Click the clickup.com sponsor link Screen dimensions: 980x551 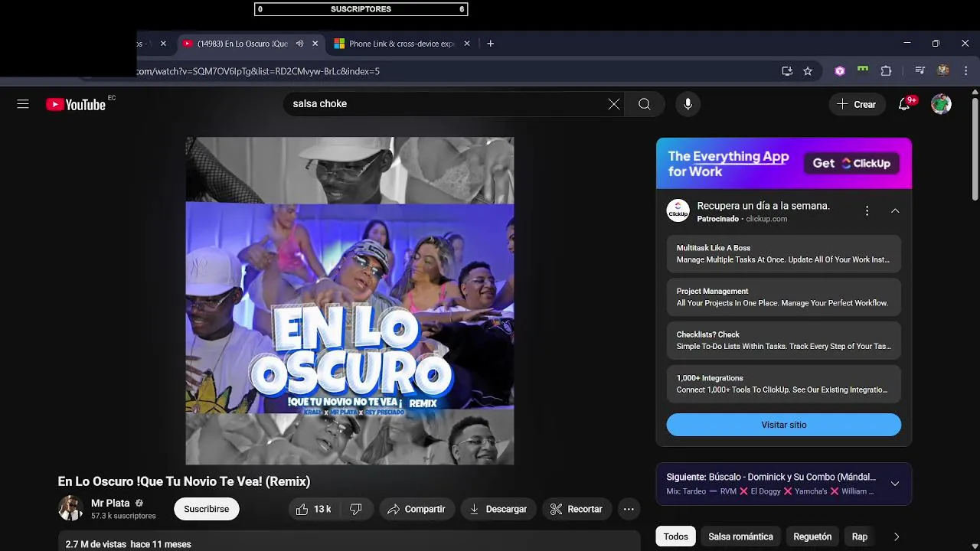click(766, 219)
